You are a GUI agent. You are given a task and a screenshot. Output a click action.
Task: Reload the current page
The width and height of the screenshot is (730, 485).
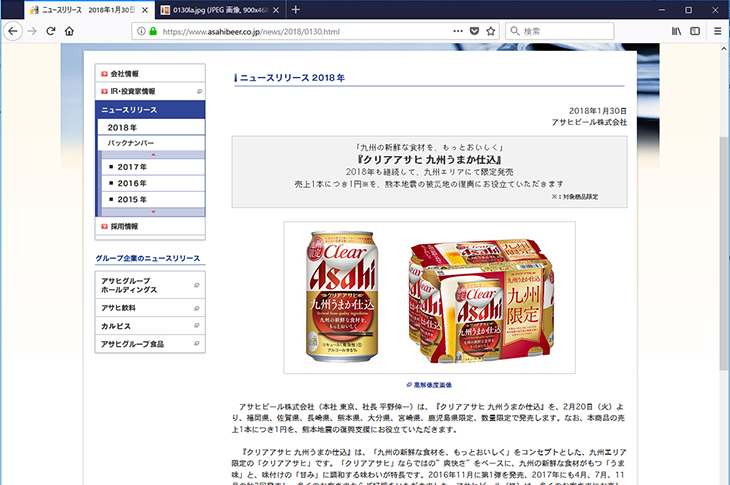click(50, 31)
